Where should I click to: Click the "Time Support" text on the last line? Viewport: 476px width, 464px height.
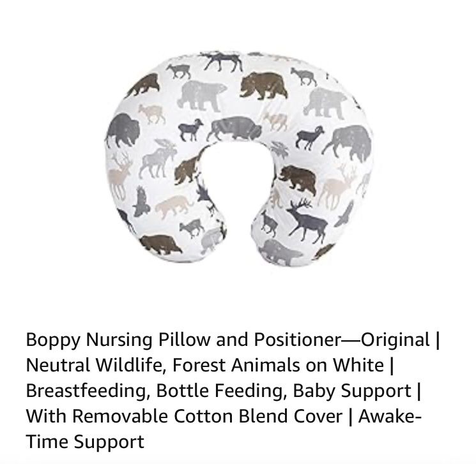tap(85, 442)
